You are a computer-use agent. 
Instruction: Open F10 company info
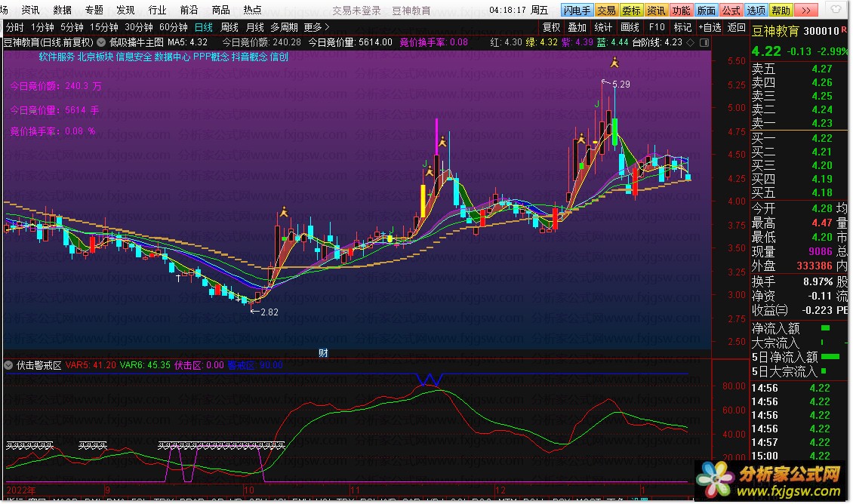coord(657,26)
